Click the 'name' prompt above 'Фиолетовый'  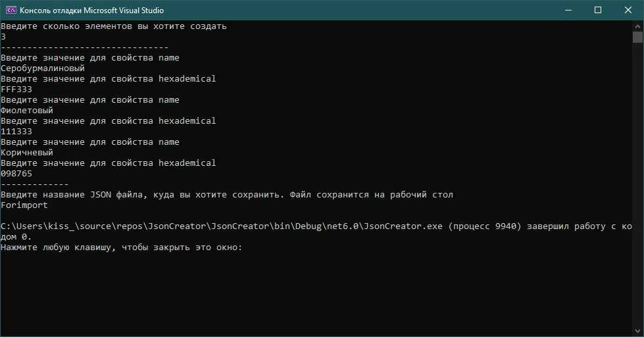point(90,100)
